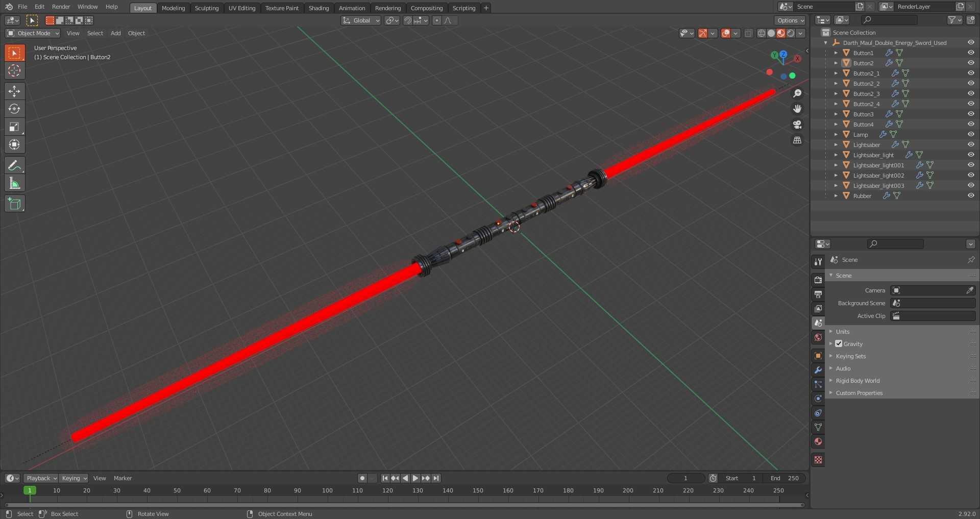This screenshot has height=519, width=980.
Task: Select the Add Cube tool
Action: [14, 204]
